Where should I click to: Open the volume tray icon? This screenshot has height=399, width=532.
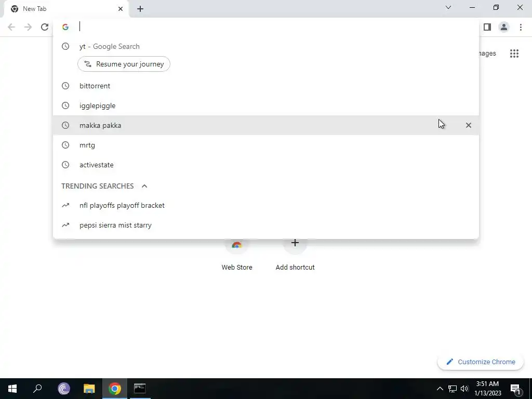click(464, 389)
